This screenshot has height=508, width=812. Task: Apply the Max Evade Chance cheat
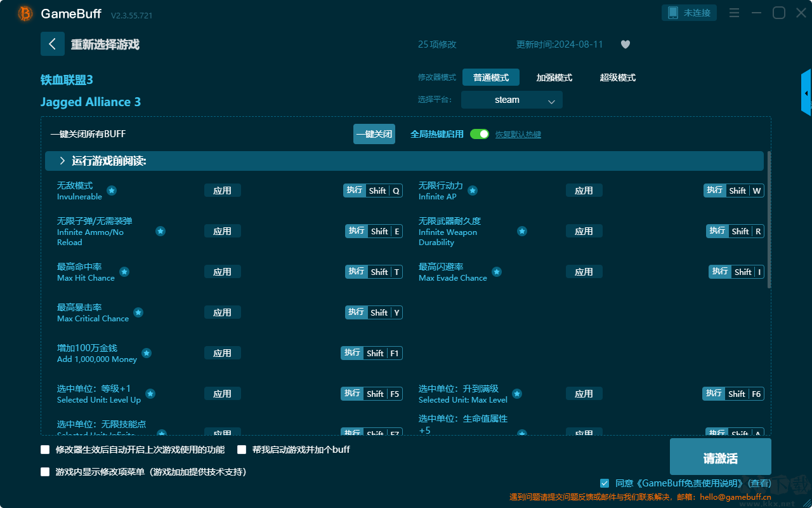584,272
